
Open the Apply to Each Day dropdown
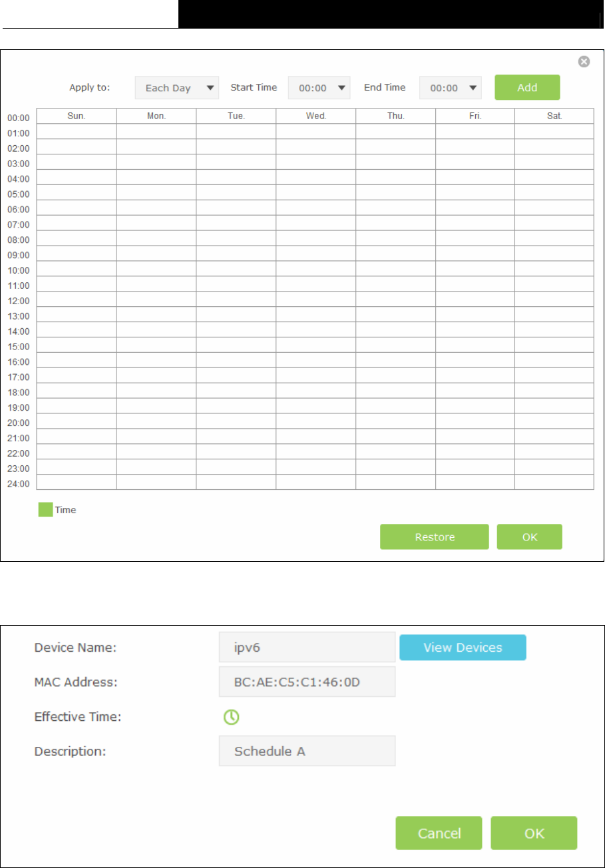tap(176, 87)
